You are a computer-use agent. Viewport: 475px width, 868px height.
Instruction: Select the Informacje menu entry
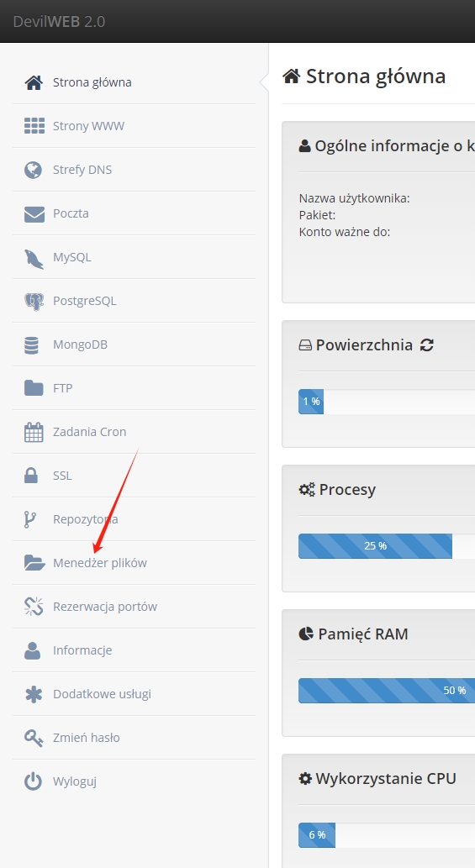pos(134,650)
